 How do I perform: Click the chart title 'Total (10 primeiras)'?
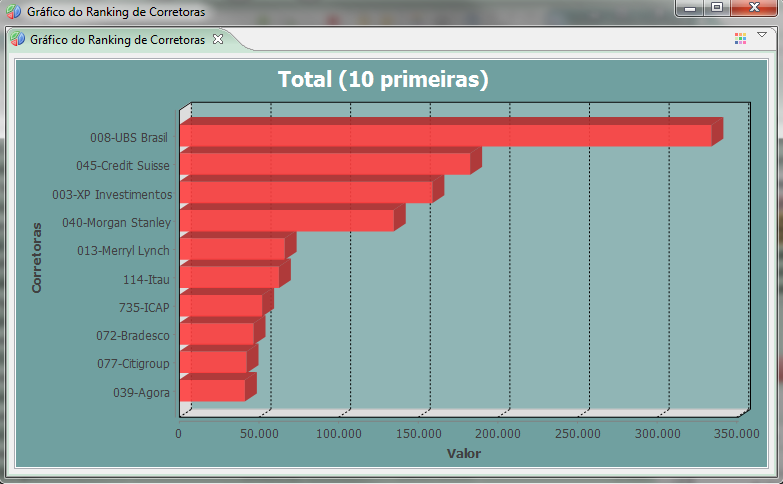[x=383, y=79]
